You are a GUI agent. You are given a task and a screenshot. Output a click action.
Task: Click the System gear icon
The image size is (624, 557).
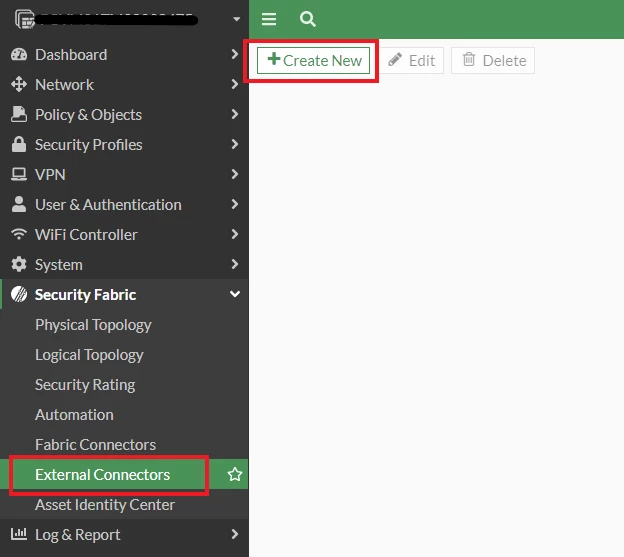(19, 264)
